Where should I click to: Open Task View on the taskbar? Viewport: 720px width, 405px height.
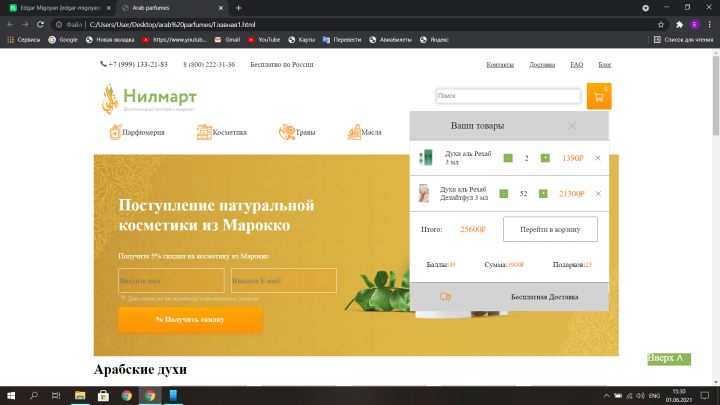point(56,395)
